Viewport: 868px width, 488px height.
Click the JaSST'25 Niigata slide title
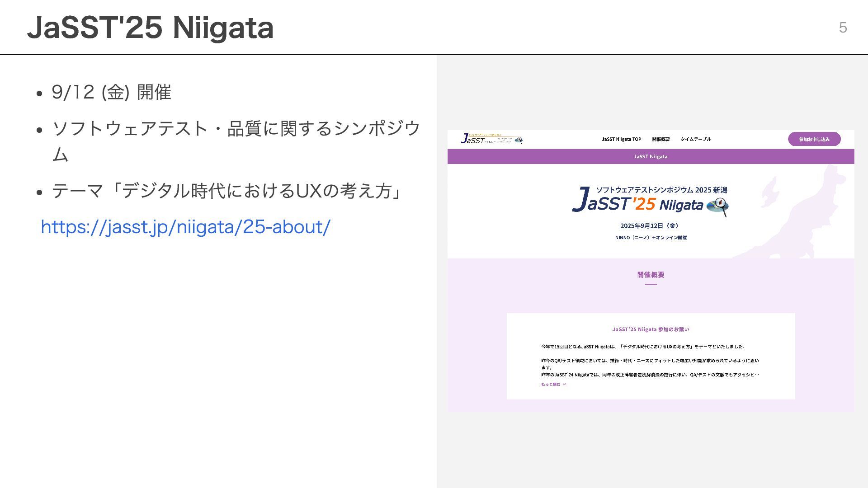coord(150,28)
